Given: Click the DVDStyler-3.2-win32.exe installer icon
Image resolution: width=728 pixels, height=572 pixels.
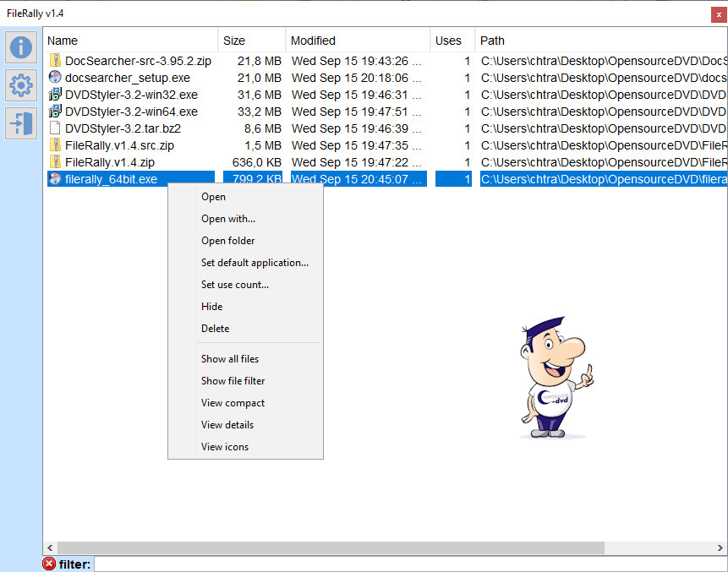Looking at the screenshot, I should point(55,95).
